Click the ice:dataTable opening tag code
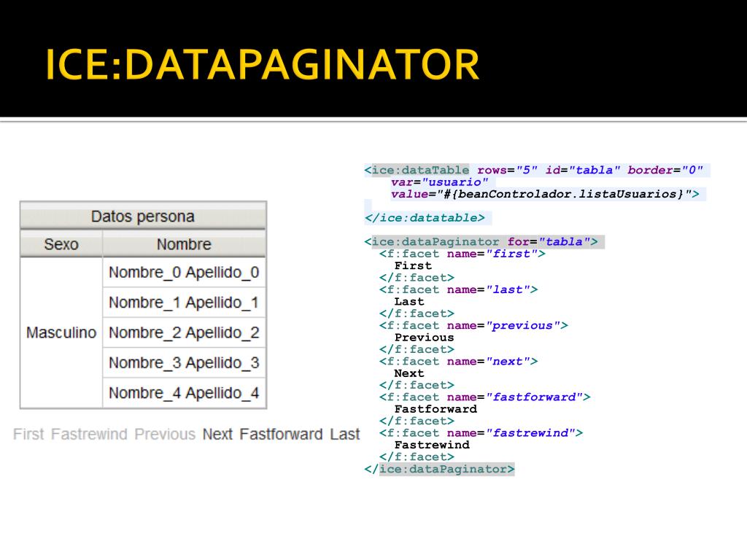This screenshot has height=560, width=747. pyautogui.click(x=533, y=170)
